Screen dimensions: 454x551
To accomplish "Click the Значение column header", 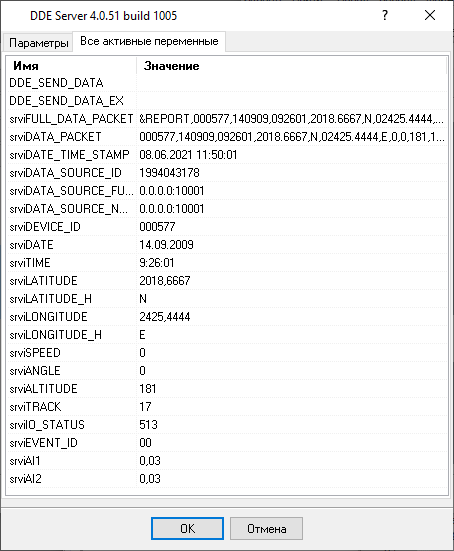I will [x=291, y=66].
